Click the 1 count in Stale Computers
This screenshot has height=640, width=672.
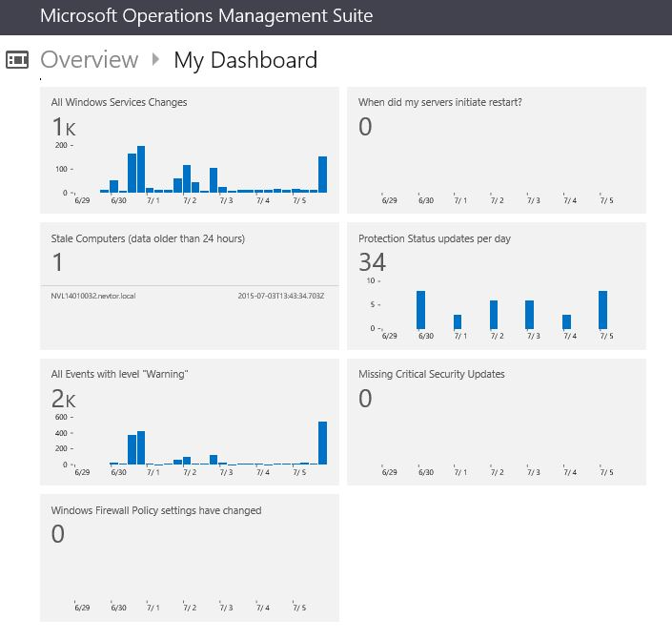(57, 262)
